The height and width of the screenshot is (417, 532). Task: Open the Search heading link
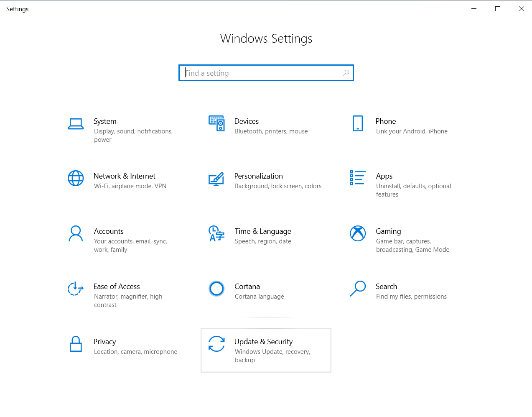click(386, 287)
